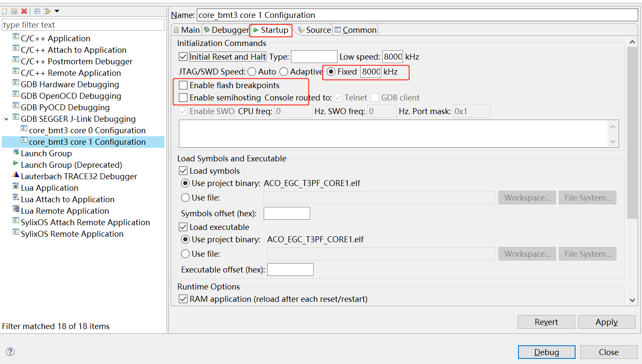642x364 pixels.
Task: Click the type filter text field
Action: (x=83, y=25)
